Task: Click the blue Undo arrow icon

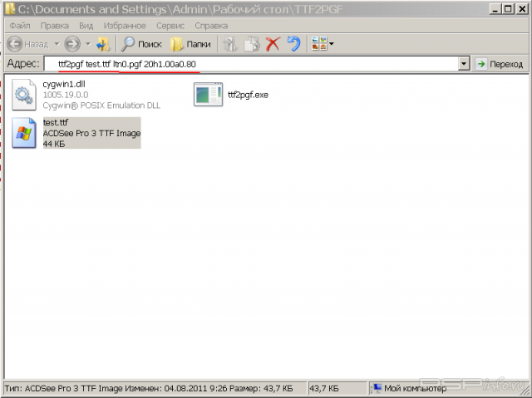Action: point(293,44)
